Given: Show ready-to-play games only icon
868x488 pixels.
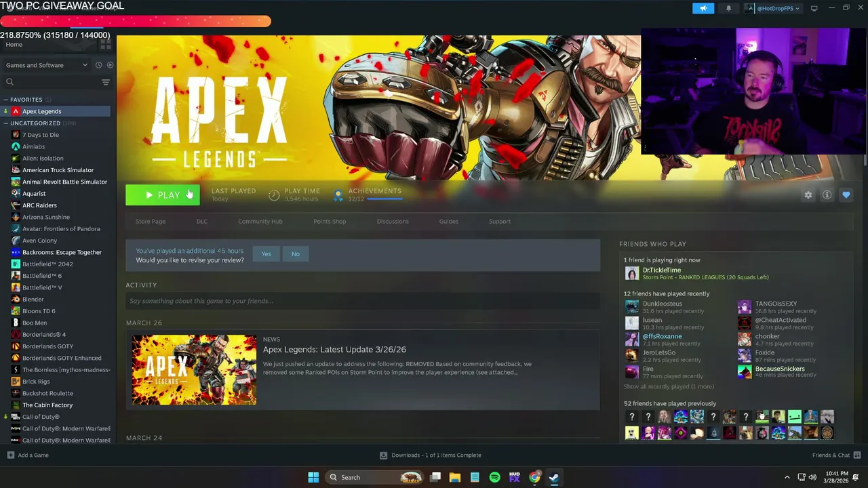Looking at the screenshot, I should pos(110,65).
